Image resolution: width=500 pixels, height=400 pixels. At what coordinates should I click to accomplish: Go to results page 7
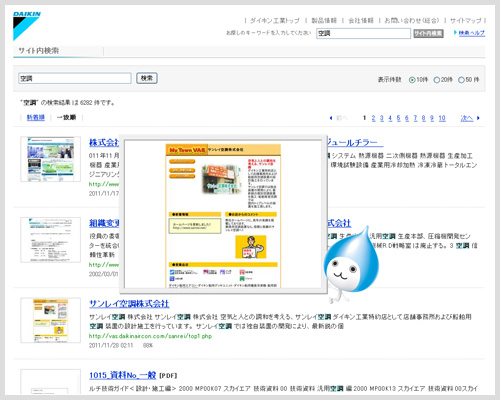(415, 118)
